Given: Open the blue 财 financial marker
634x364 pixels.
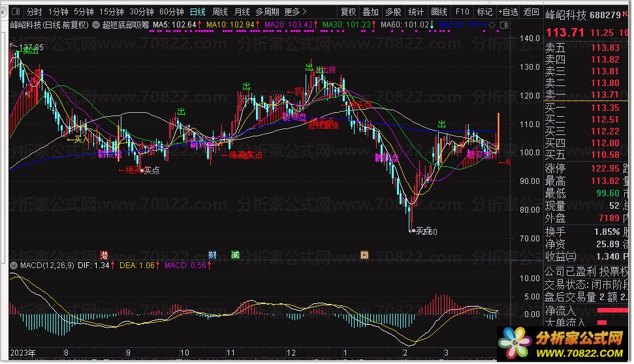Looking at the screenshot, I should coord(212,255).
